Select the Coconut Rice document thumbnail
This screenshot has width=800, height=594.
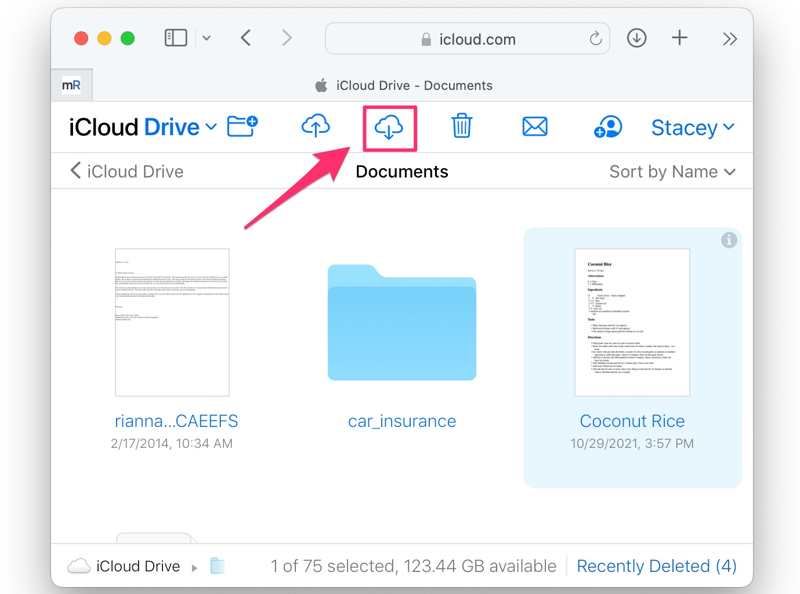632,322
